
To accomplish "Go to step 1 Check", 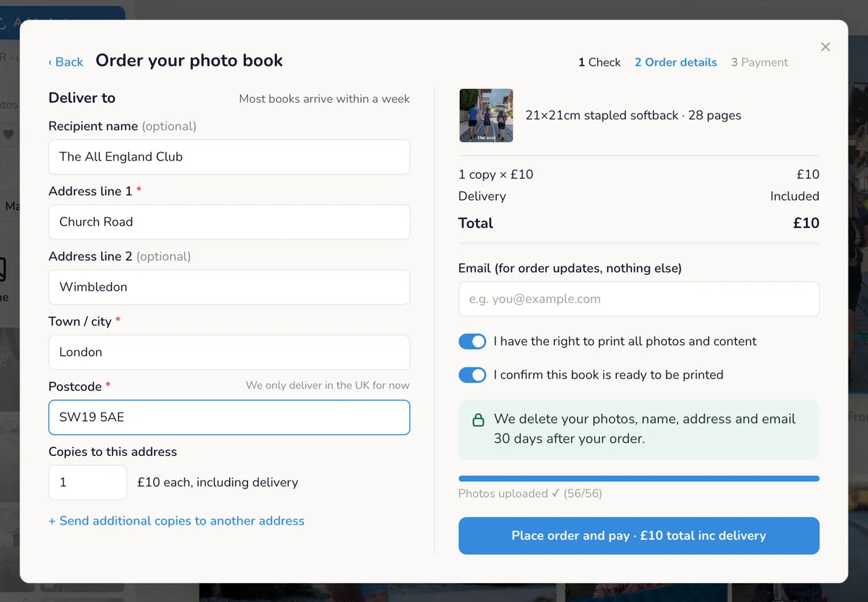I will click(x=600, y=62).
